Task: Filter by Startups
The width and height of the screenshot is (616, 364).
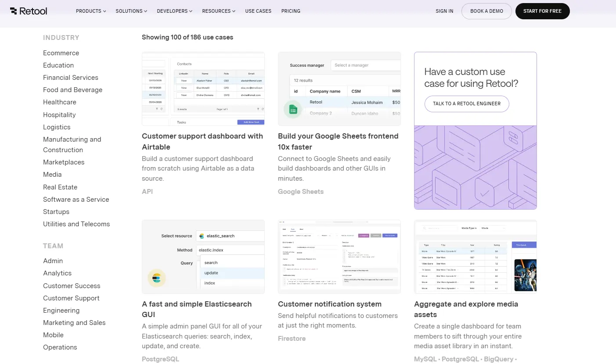Action: [x=56, y=212]
